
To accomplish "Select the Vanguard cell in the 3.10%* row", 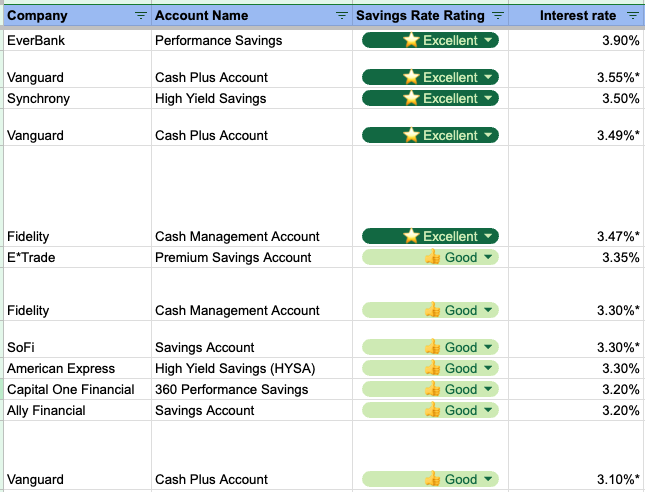I will pos(77,455).
